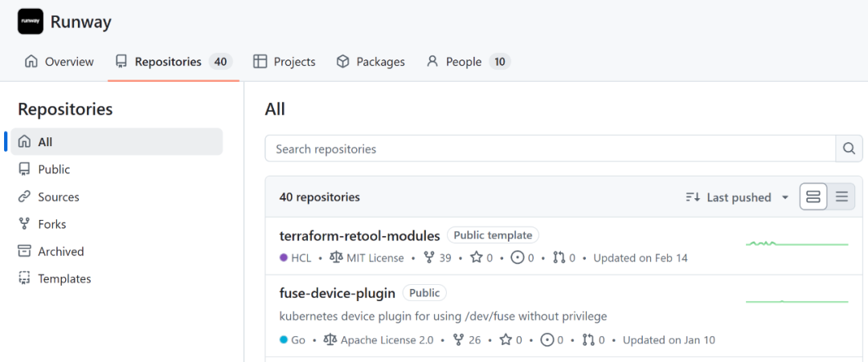Image resolution: width=868 pixels, height=362 pixels.
Task: Click issues icon for terraform-retool-modules
Action: 518,258
